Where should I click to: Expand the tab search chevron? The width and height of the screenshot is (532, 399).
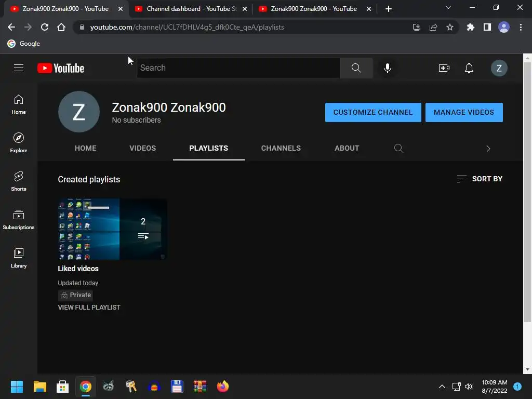pos(448,7)
